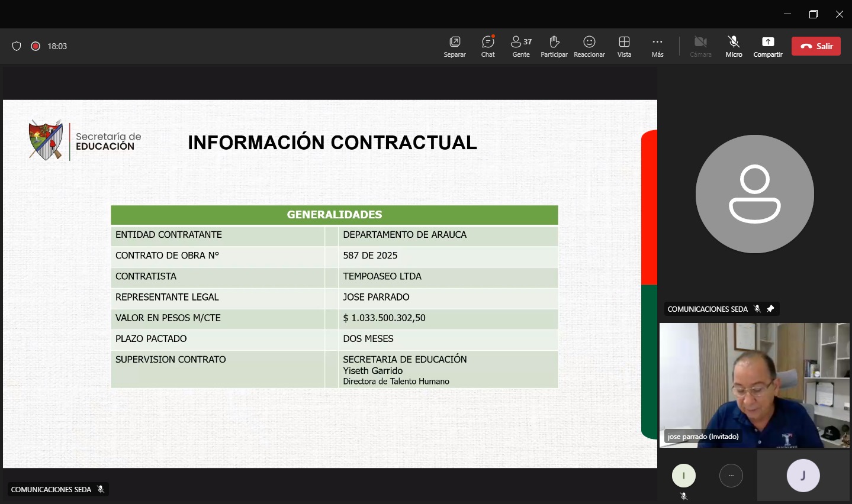The height and width of the screenshot is (504, 852).
Task: Select participant avatar with letter J
Action: click(803, 476)
